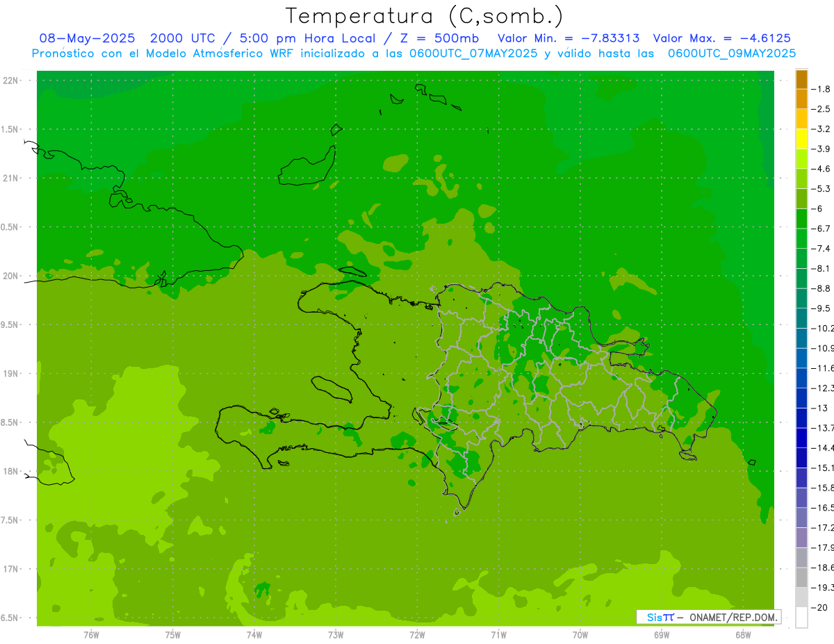The width and height of the screenshot is (834, 644).
Task: Click the '5:00 pm Hora Local' text
Action: tap(306, 38)
